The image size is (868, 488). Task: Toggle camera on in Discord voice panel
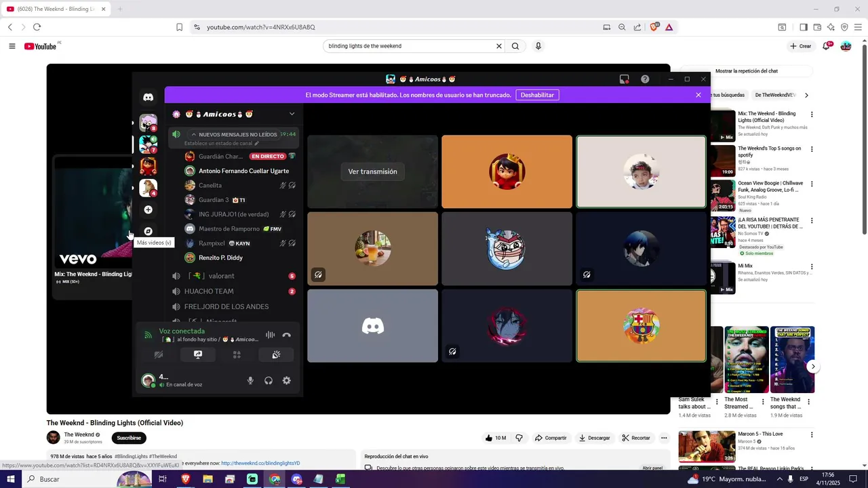point(158,354)
